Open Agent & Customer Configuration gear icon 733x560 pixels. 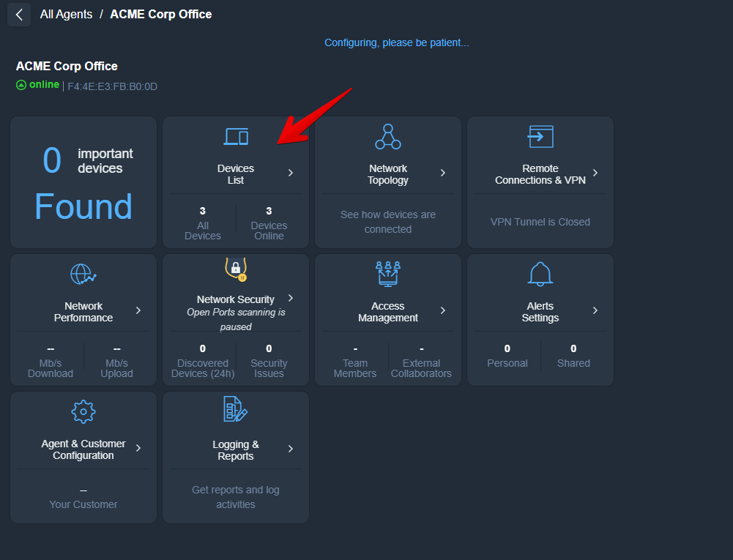(83, 411)
